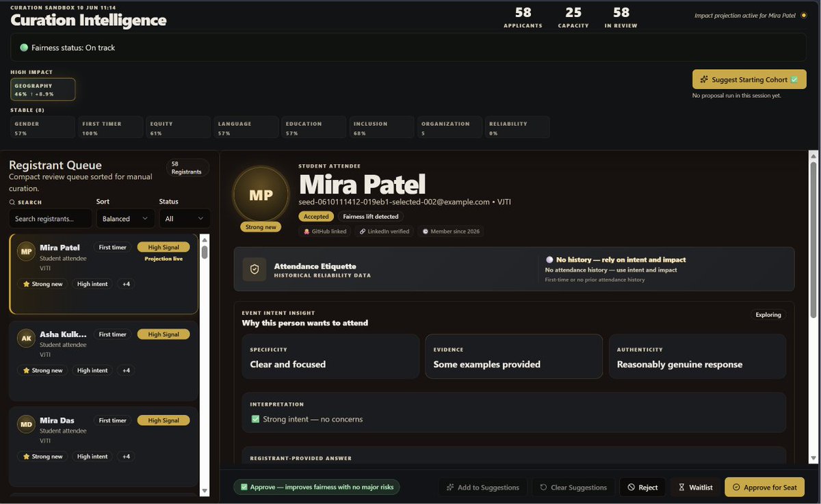Click the star icon in Asha Kulkarni's Strong new tag
Screen dimensions: 821x504
pos(26,371)
